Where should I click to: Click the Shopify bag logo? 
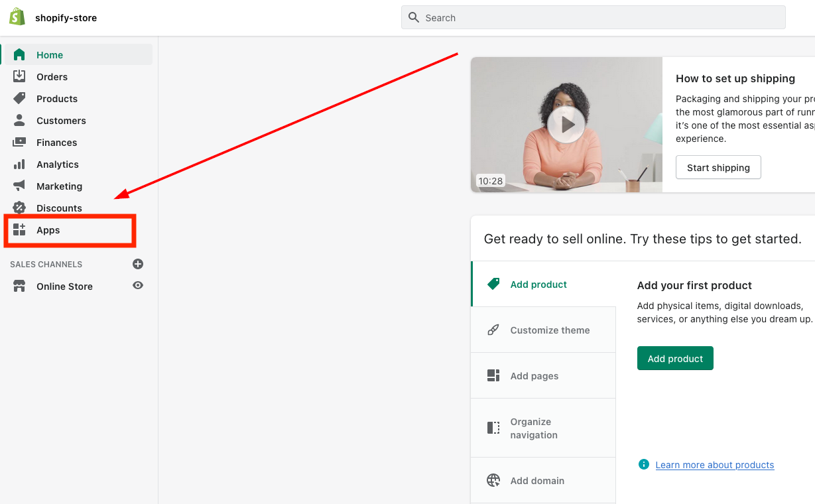coord(17,17)
